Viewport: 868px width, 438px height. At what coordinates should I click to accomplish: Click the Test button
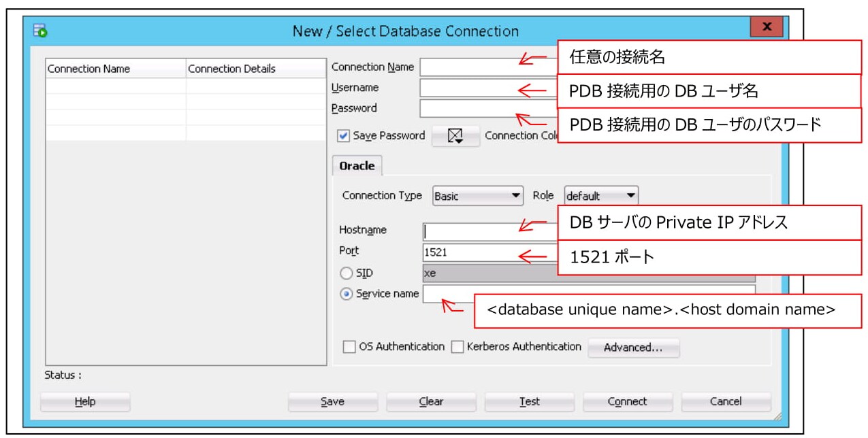(x=529, y=402)
